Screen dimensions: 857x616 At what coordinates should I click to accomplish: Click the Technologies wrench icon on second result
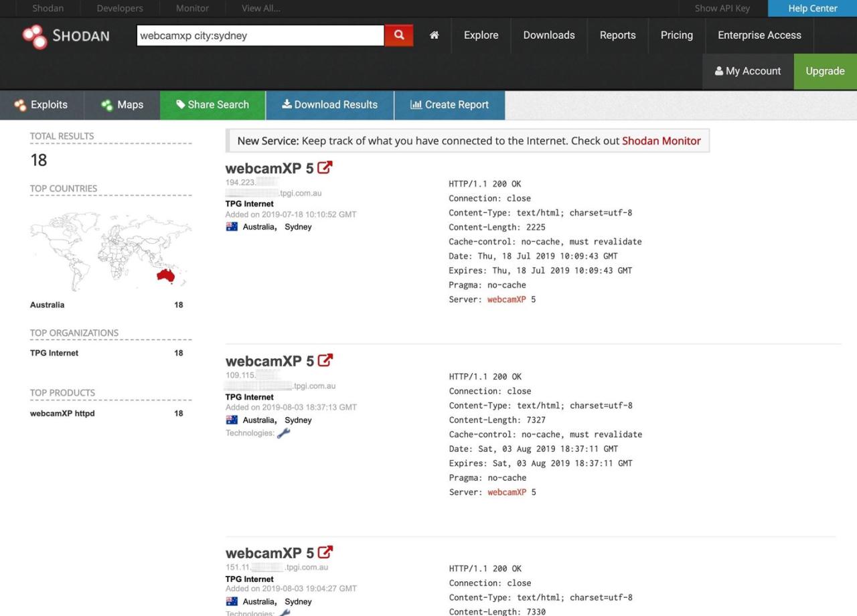[x=283, y=433]
